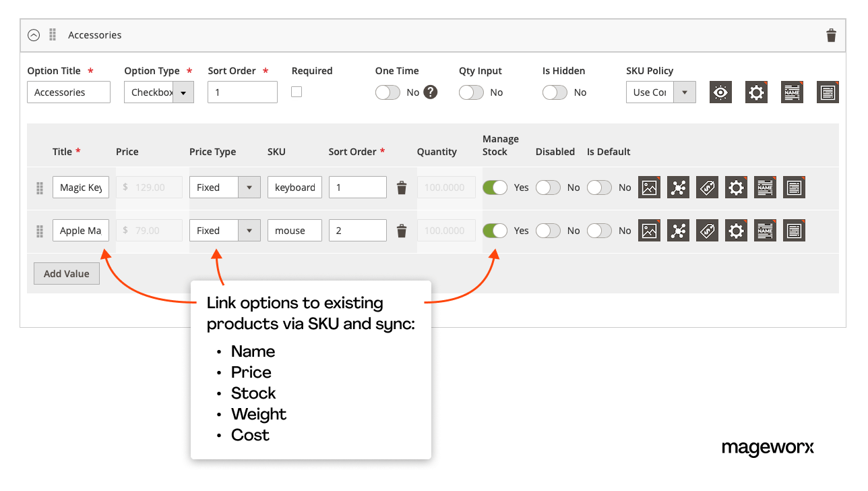Viewport: 868px width, 491px height.
Task: Expand the SKU Policy dropdown
Action: [x=660, y=92]
